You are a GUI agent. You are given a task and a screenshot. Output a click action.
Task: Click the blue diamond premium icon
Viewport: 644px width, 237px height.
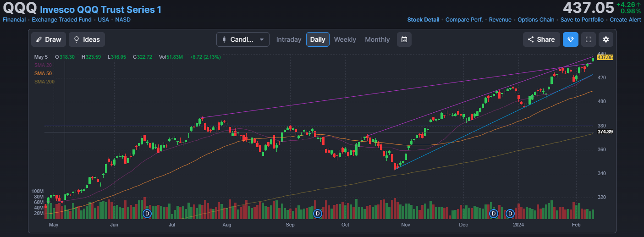point(571,39)
